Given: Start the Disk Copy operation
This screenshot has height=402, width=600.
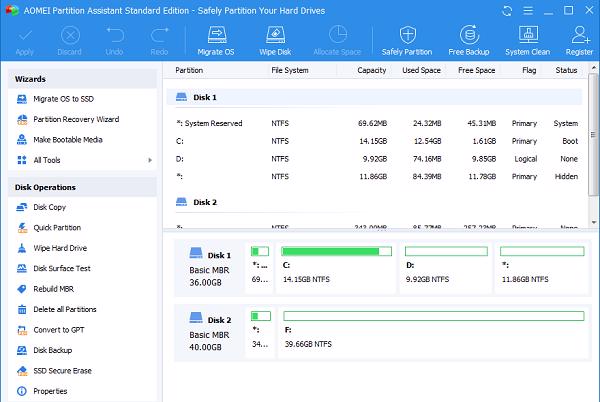Looking at the screenshot, I should coord(49,207).
